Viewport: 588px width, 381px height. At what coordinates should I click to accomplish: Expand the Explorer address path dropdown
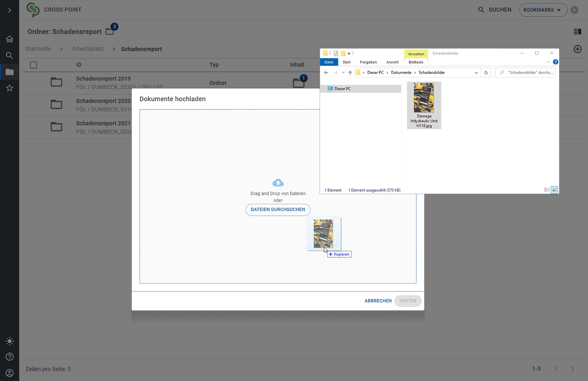(476, 73)
